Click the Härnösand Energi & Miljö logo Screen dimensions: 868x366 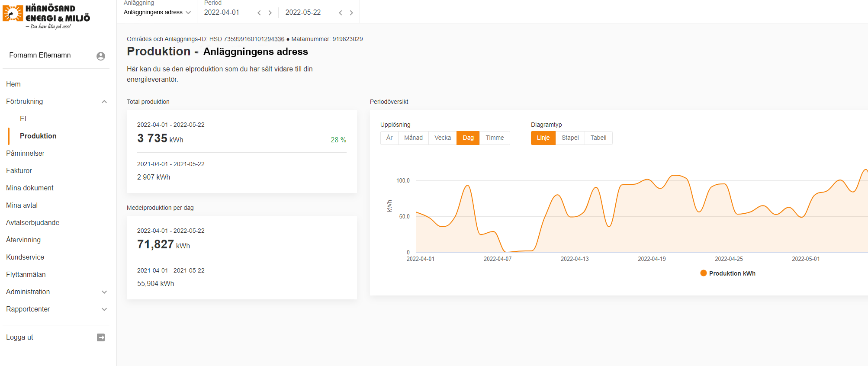(x=46, y=17)
